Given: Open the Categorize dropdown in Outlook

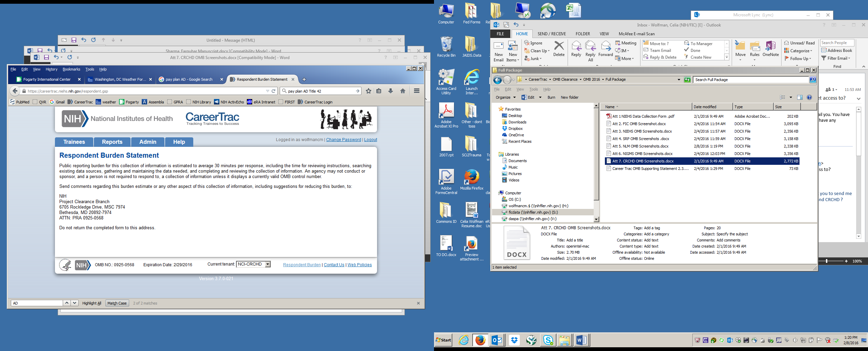Looking at the screenshot, I should [798, 51].
